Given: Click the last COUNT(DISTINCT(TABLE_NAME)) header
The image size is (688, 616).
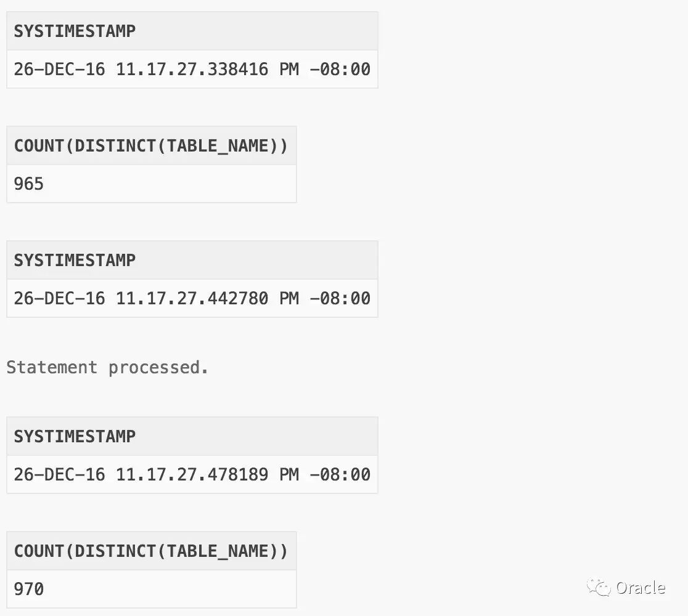Looking at the screenshot, I should [x=151, y=551].
